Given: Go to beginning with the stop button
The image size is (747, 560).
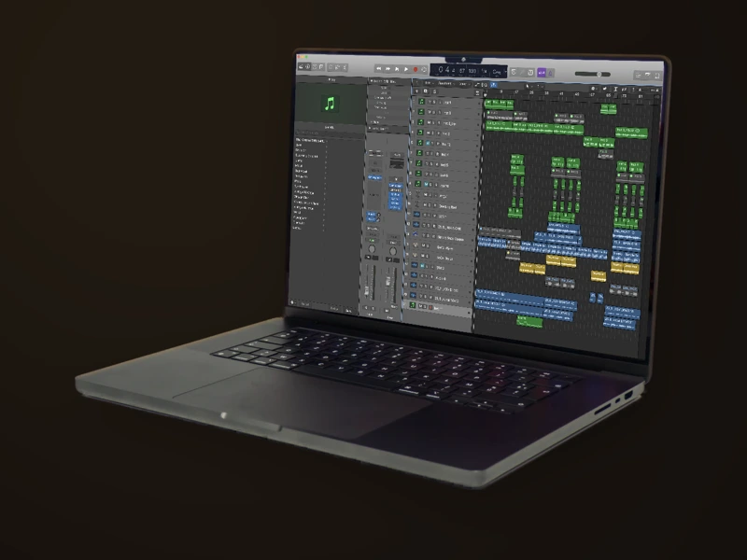Looking at the screenshot, I should click(x=397, y=69).
